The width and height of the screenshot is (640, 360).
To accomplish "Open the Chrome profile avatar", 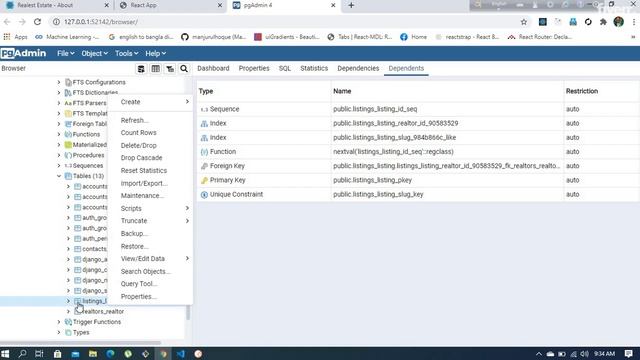I will click(x=618, y=22).
